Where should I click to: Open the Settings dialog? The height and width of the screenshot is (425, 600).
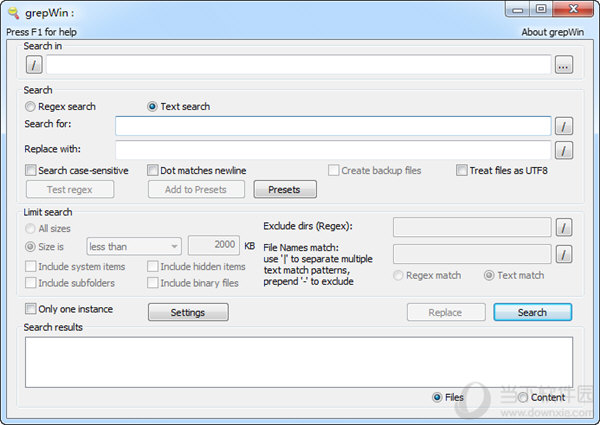[x=188, y=312]
